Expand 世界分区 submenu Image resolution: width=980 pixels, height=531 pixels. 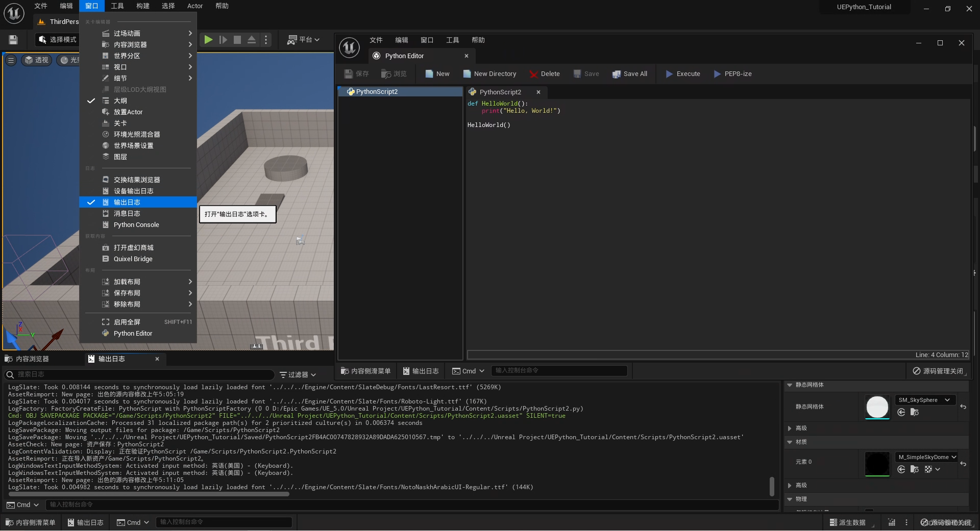click(138, 56)
